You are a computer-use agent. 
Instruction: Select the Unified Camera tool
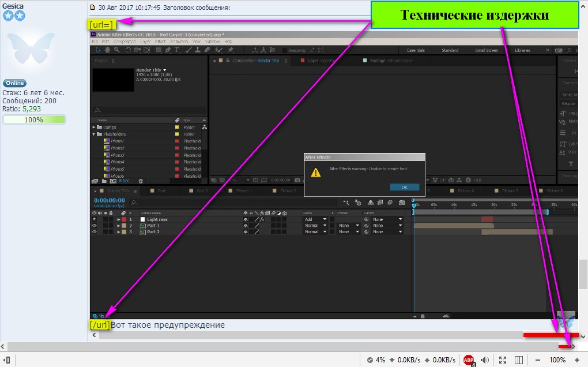click(138, 50)
